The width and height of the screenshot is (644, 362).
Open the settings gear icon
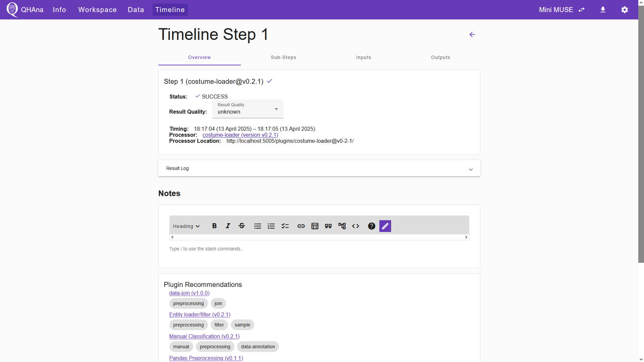[x=625, y=10]
